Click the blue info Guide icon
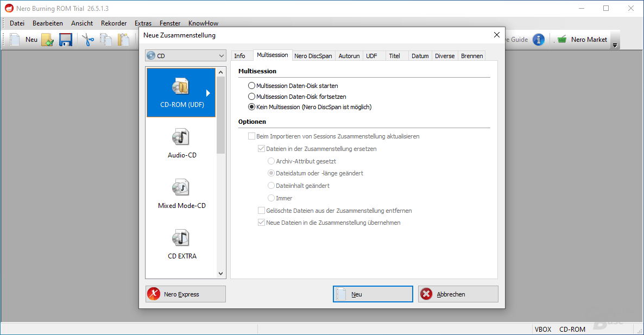This screenshot has width=644, height=335. 538,39
